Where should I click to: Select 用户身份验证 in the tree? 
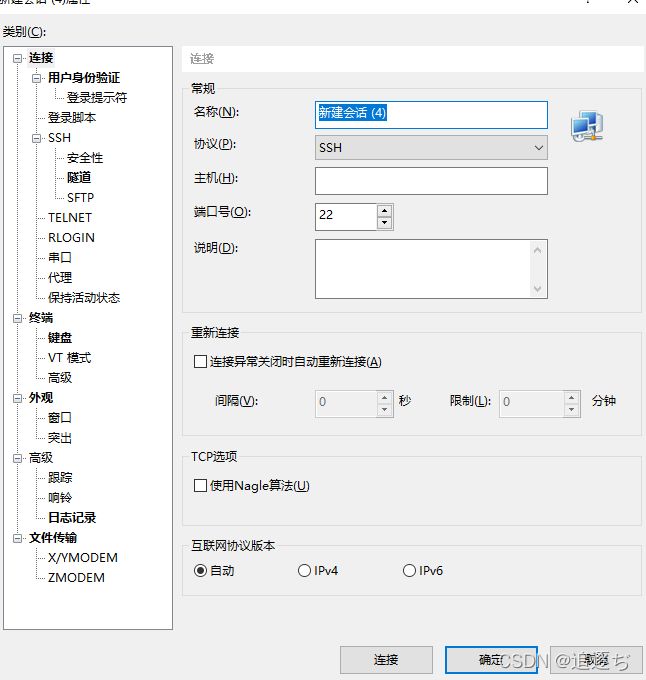coord(84,78)
